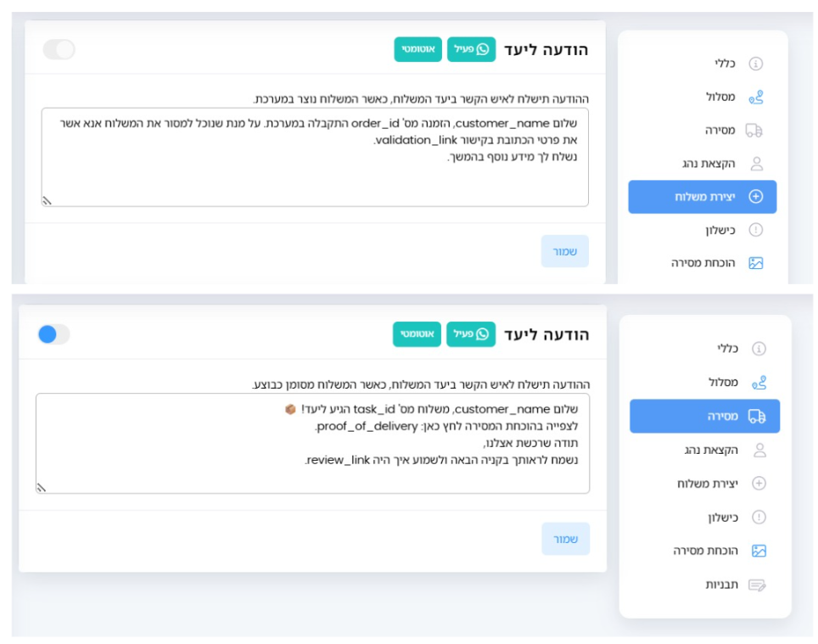Click the שמור button in the top panel
The image size is (818, 644).
565,251
